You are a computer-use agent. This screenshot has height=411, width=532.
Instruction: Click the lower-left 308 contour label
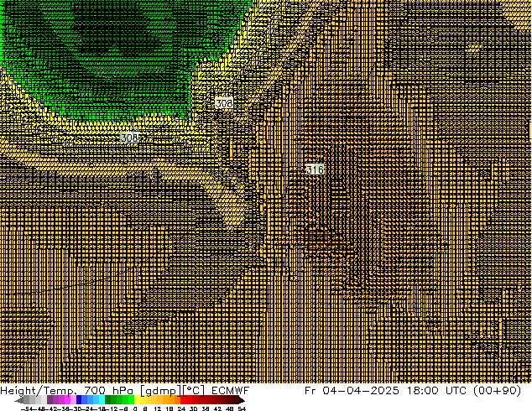(x=129, y=138)
